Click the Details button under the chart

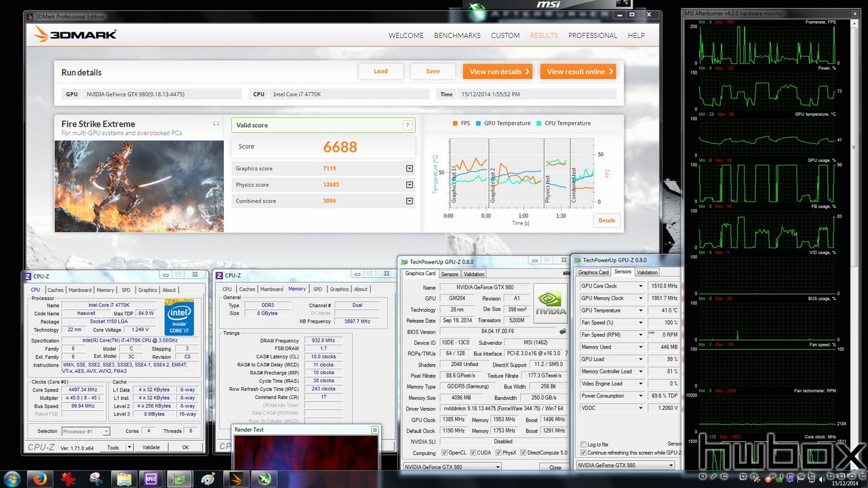coord(607,220)
